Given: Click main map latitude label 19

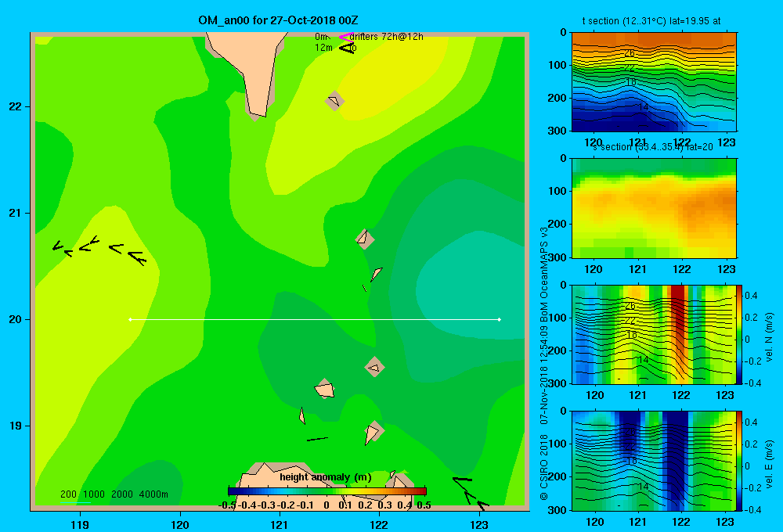Looking at the screenshot, I should [x=16, y=426].
